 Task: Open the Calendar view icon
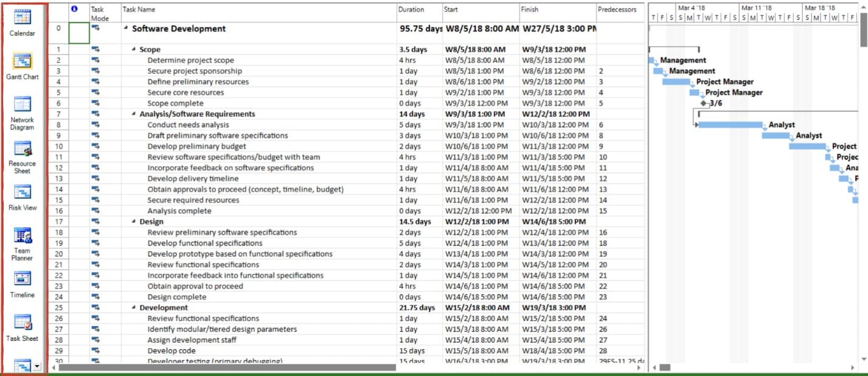click(23, 17)
